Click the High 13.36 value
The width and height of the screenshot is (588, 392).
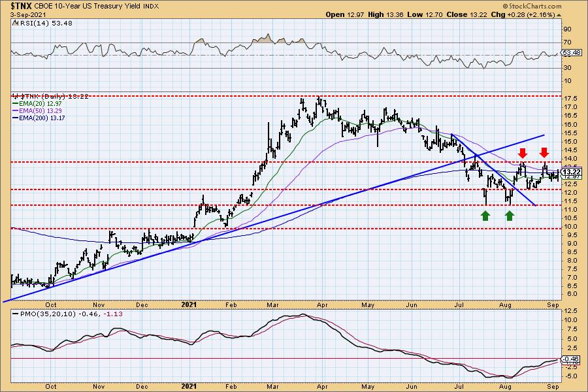click(x=386, y=14)
